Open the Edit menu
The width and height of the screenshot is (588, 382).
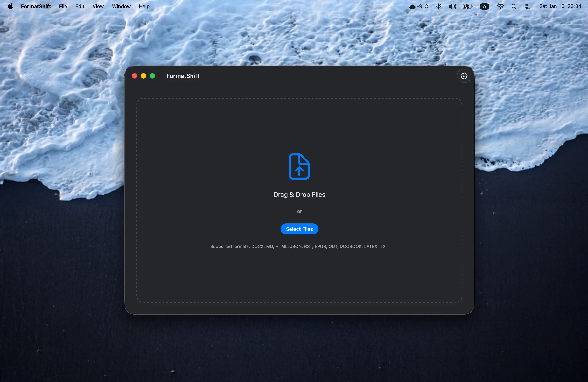click(x=80, y=6)
